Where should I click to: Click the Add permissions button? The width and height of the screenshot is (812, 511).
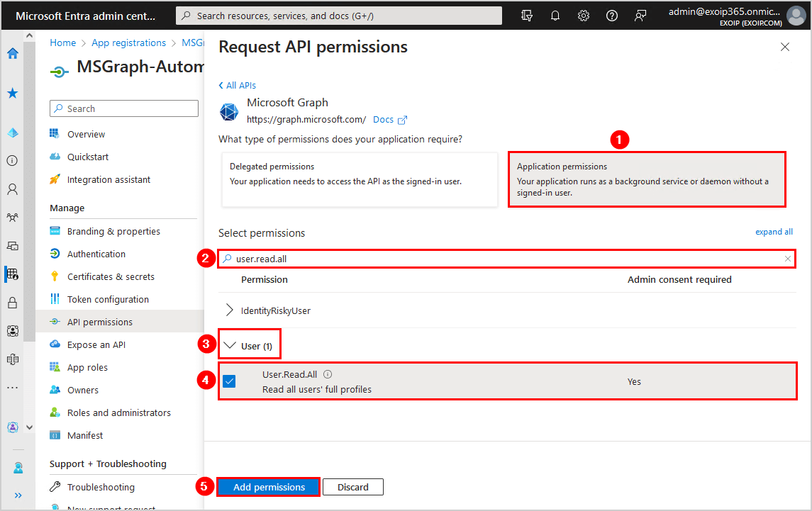[269, 487]
